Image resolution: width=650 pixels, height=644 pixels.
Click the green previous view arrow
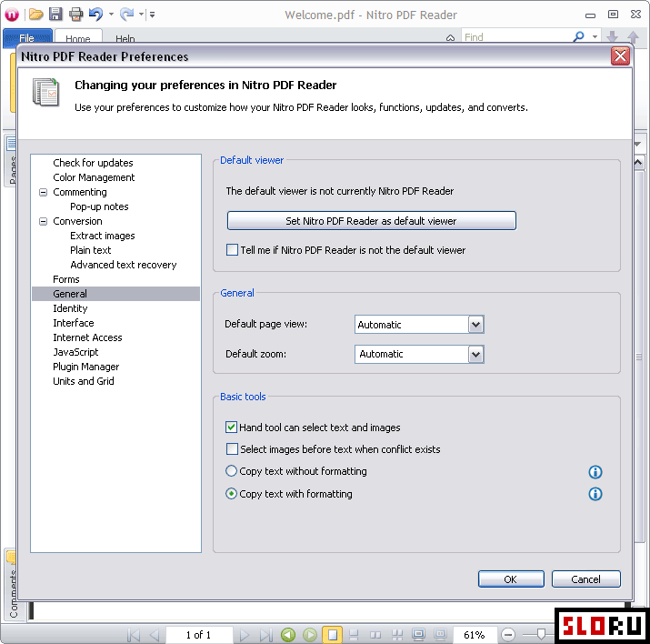point(288,635)
